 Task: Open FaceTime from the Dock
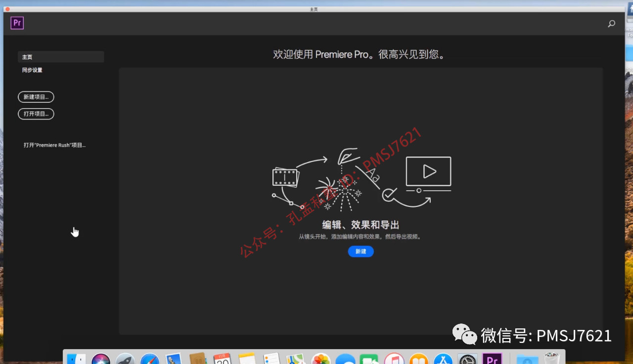coord(369,359)
